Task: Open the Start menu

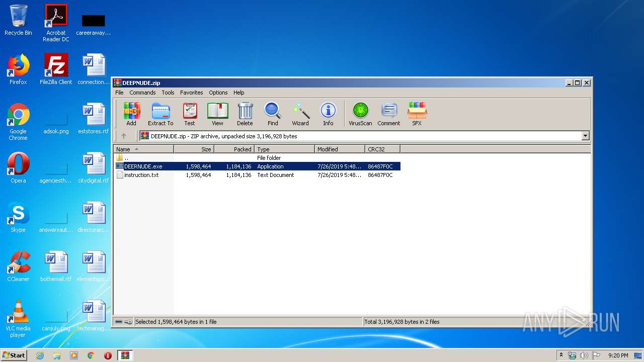Action: pyautogui.click(x=14, y=355)
